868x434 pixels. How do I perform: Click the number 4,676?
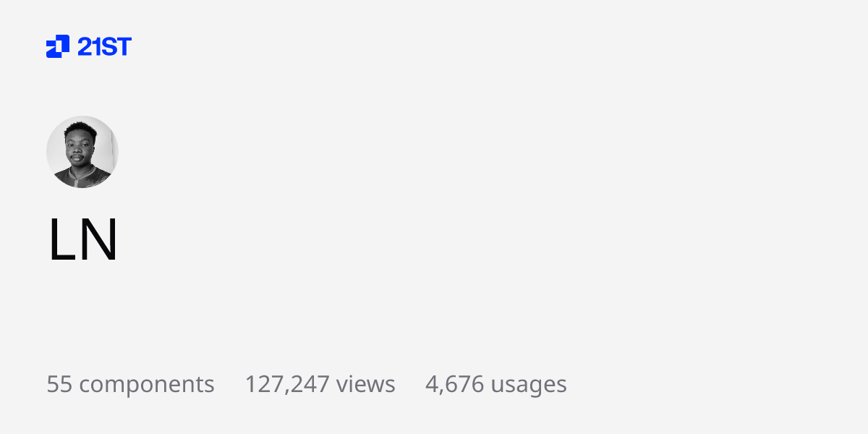point(454,385)
